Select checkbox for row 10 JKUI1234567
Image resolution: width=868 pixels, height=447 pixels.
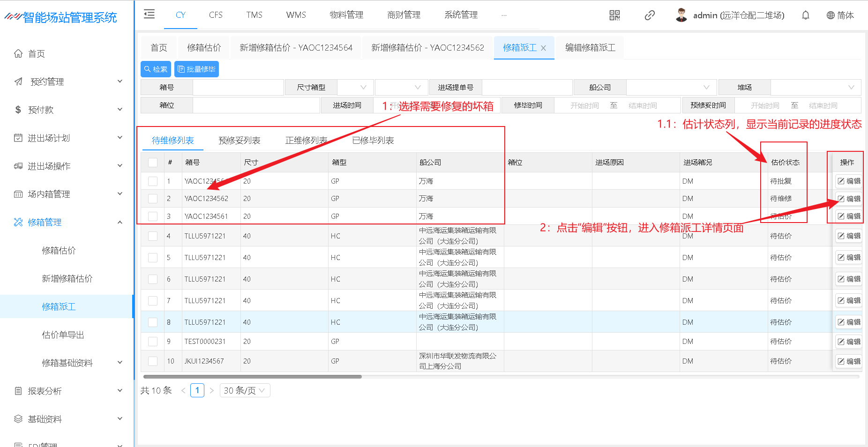point(153,361)
